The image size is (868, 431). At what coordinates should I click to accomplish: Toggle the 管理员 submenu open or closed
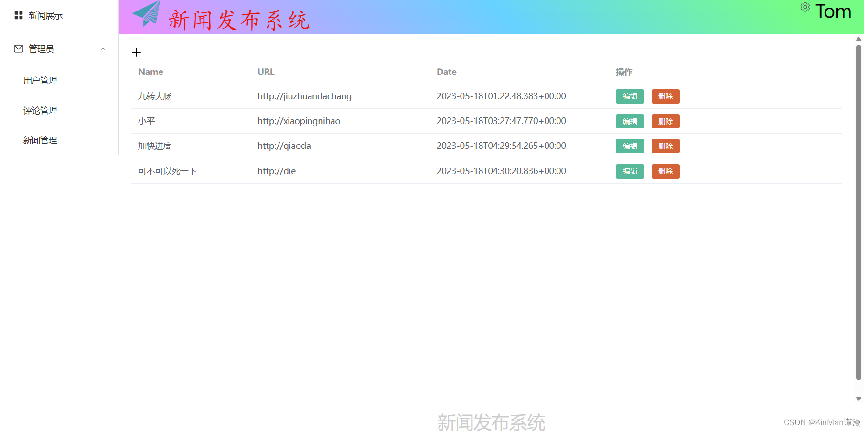41,48
